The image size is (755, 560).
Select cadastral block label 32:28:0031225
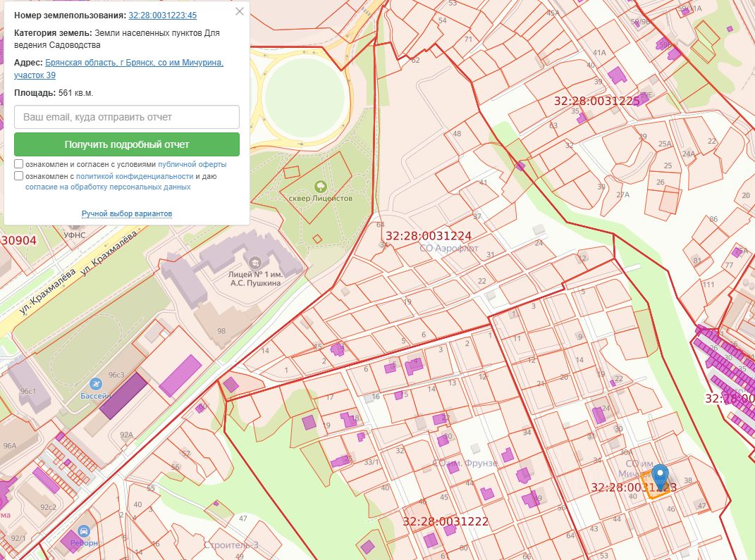click(596, 101)
